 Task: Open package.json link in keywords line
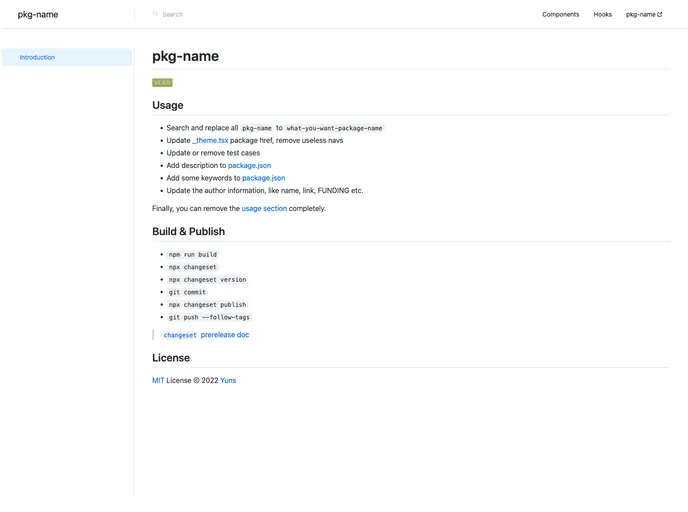pos(264,178)
